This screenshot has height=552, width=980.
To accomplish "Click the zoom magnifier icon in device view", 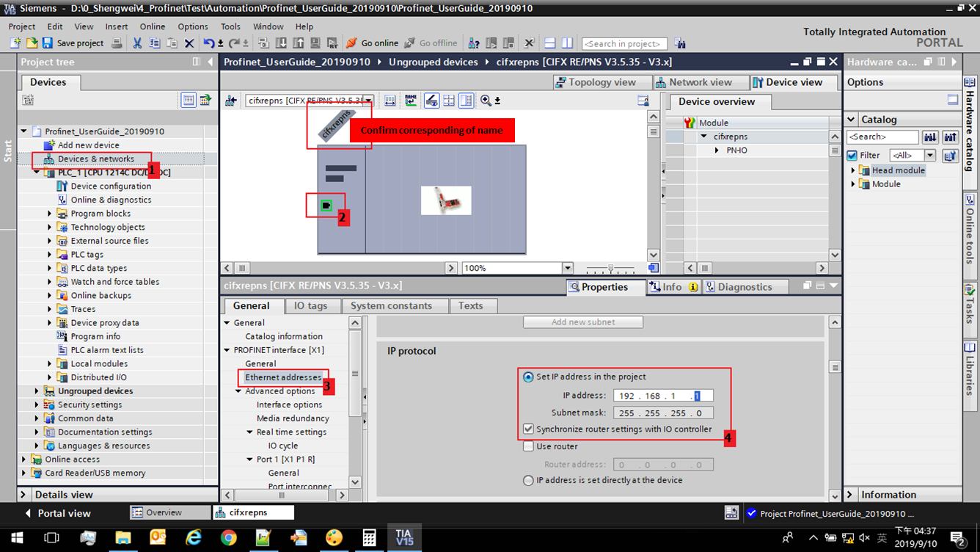I will tap(486, 101).
